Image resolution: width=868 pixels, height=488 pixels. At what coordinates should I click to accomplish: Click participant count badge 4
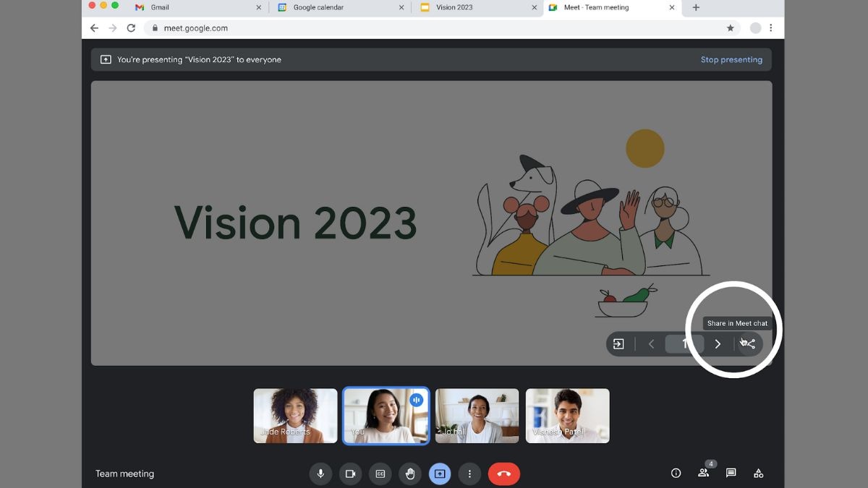pos(711,464)
